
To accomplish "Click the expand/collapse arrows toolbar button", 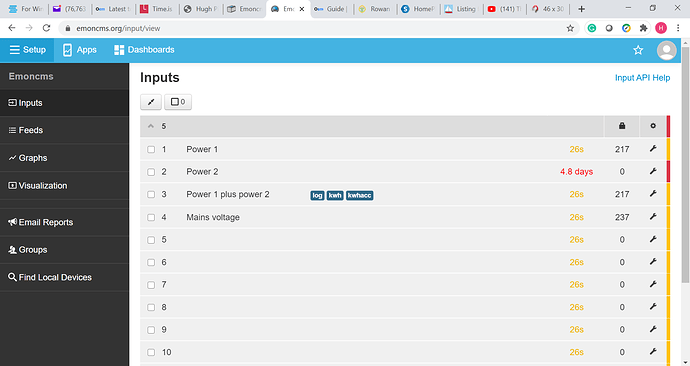I will [151, 102].
